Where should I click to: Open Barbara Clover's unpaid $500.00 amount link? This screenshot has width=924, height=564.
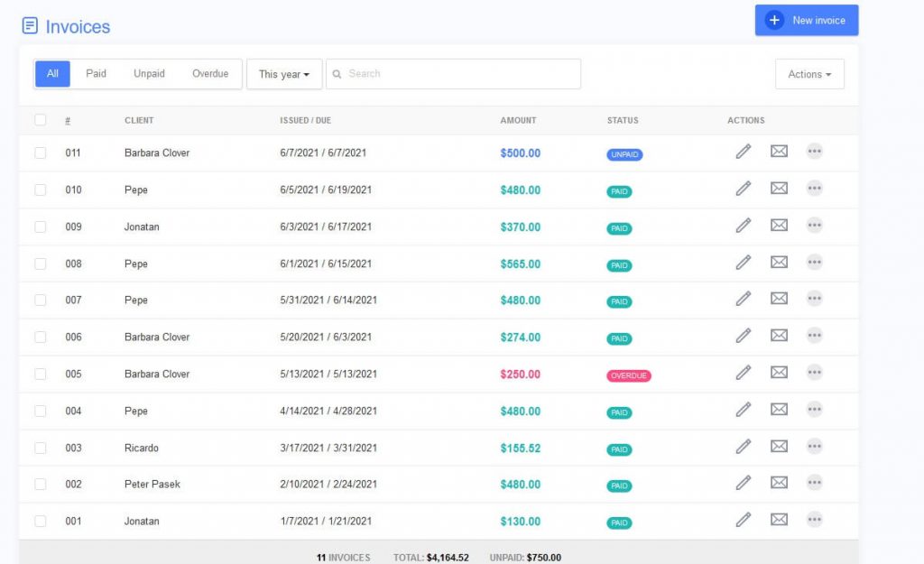point(520,153)
